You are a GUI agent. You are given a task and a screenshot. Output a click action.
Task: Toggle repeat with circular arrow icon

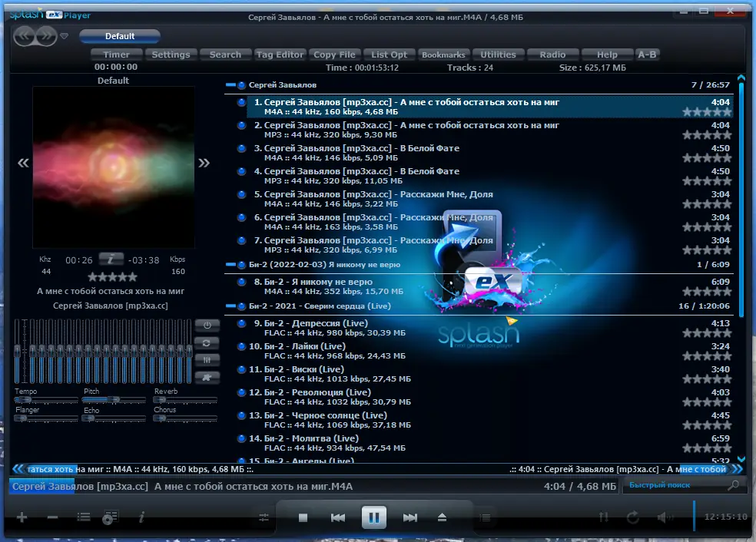pyautogui.click(x=633, y=517)
